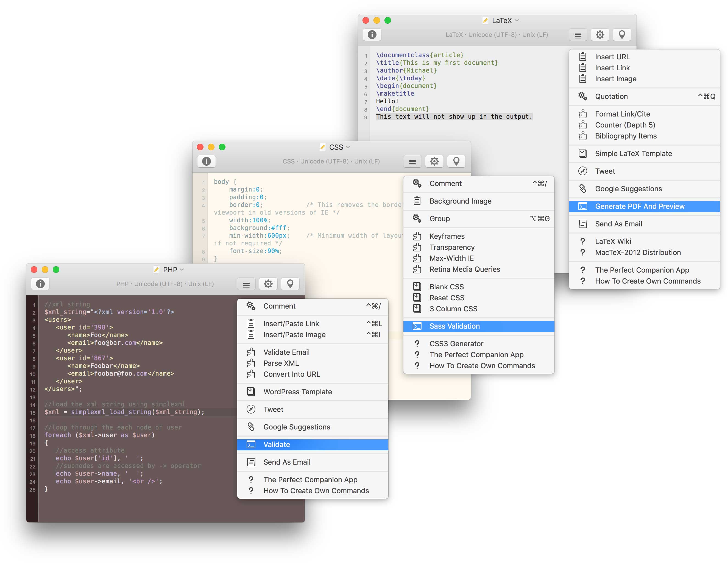Click the gear icon in PHP window
This screenshot has width=728, height=563.
268,284
